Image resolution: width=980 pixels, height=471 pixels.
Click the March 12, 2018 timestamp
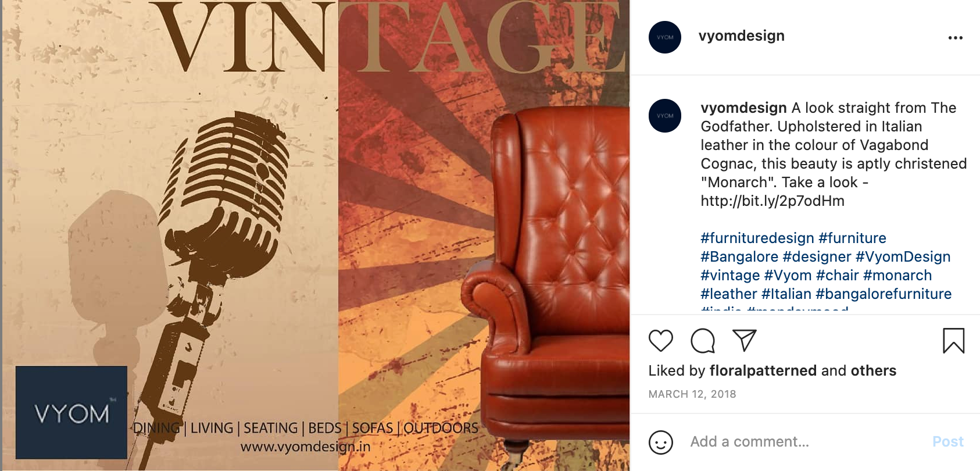(692, 394)
